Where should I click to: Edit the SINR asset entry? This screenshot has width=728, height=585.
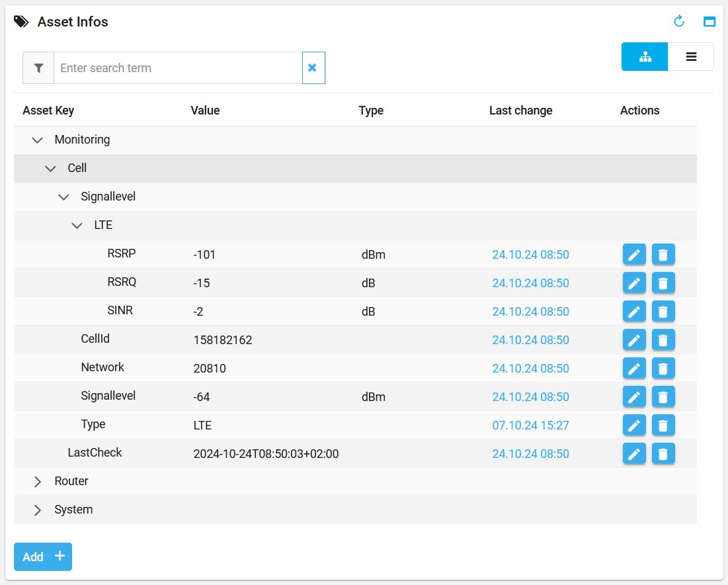(634, 312)
